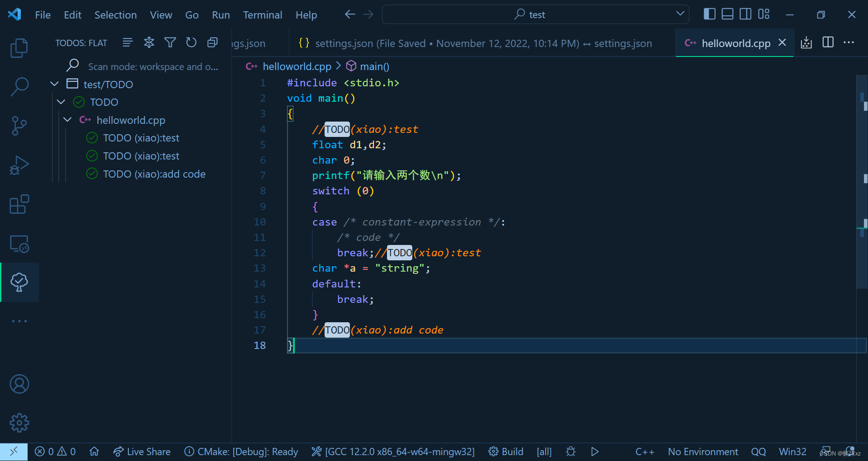
Task: Click the editor minimap scrollbar
Action: [x=862, y=181]
